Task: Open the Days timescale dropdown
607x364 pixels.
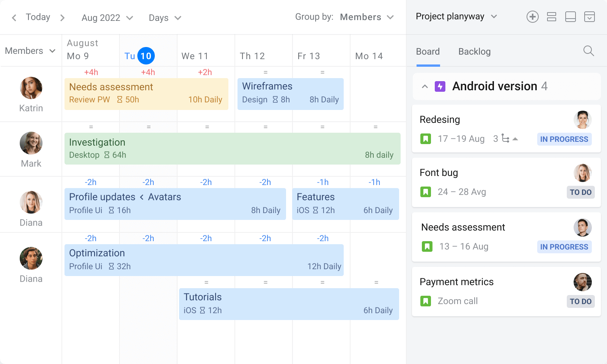Action: tap(165, 17)
